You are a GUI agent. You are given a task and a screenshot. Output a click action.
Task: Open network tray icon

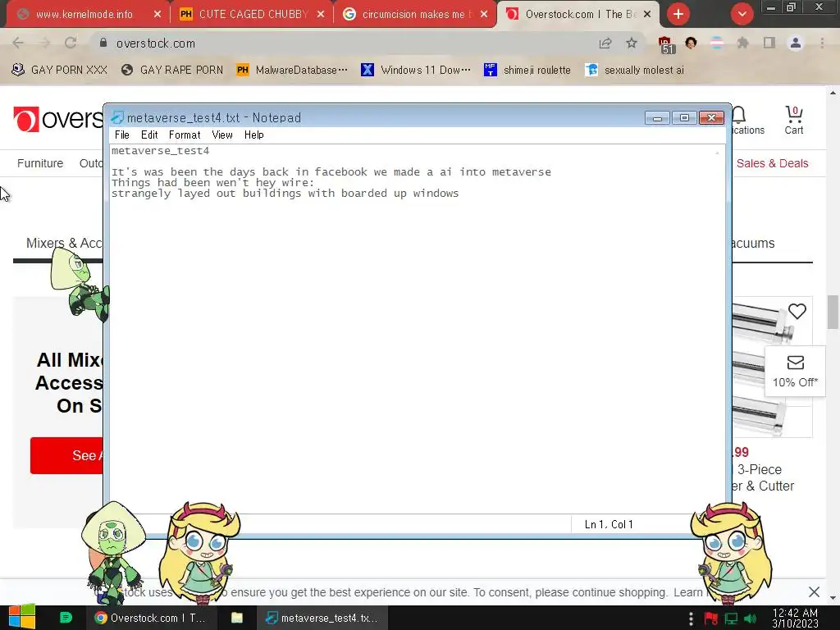(731, 619)
